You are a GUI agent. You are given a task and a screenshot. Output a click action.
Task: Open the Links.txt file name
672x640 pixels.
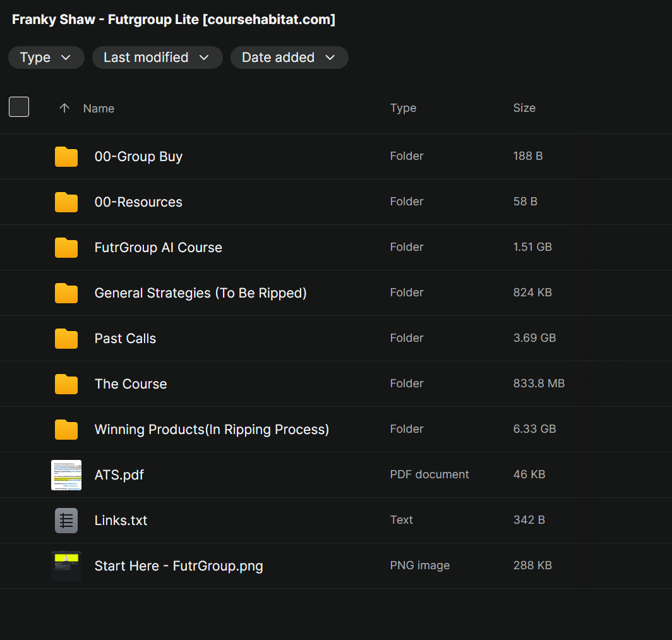121,521
